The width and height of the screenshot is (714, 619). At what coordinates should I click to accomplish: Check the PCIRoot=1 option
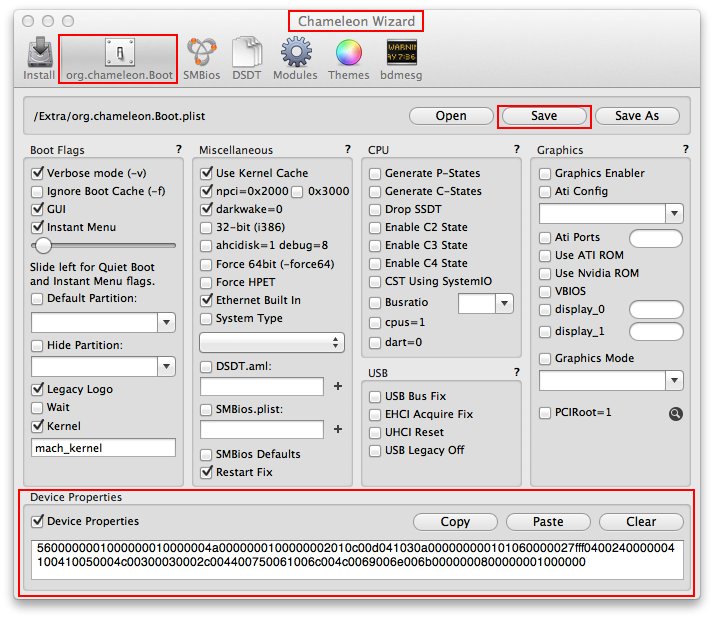[x=545, y=413]
